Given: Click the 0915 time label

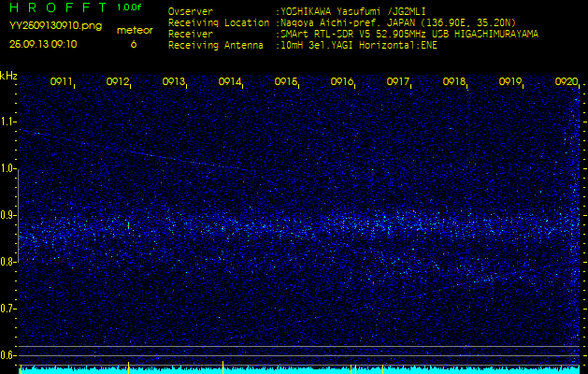Looking at the screenshot, I should click(286, 82).
